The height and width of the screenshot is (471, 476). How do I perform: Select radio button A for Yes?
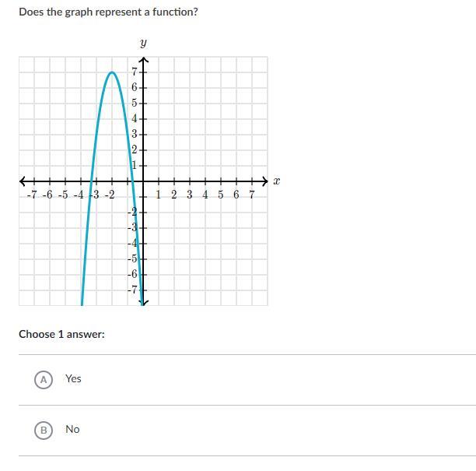pos(44,380)
